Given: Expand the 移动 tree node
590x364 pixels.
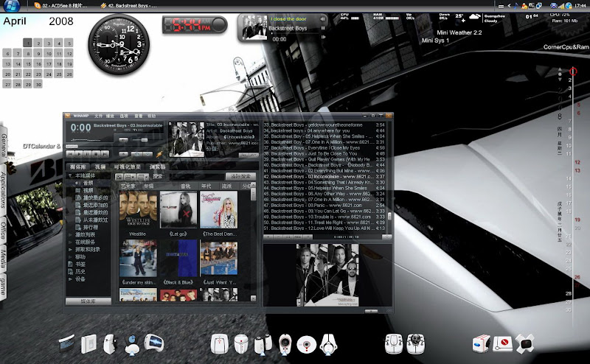Looking at the screenshot, I should [70, 257].
